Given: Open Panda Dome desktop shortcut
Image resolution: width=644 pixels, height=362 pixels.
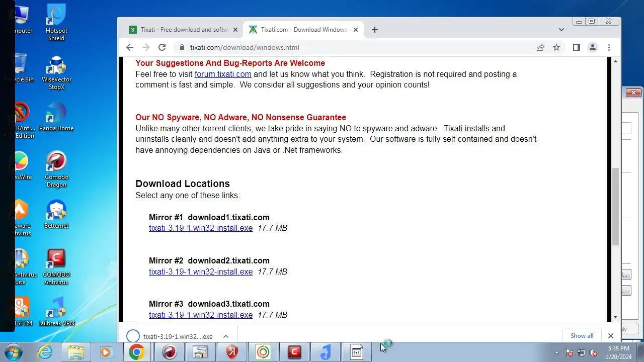Looking at the screenshot, I should pos(56,117).
